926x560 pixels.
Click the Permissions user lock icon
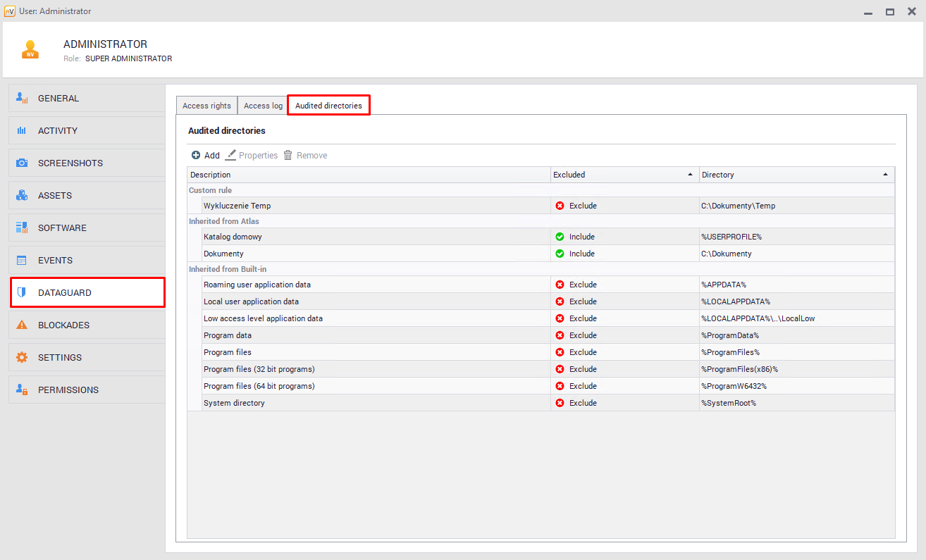tap(22, 390)
